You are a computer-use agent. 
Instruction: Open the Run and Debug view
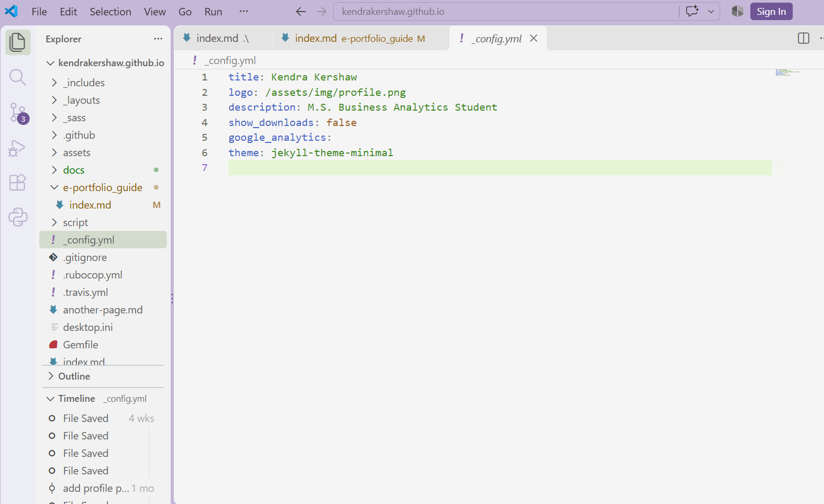(x=17, y=148)
